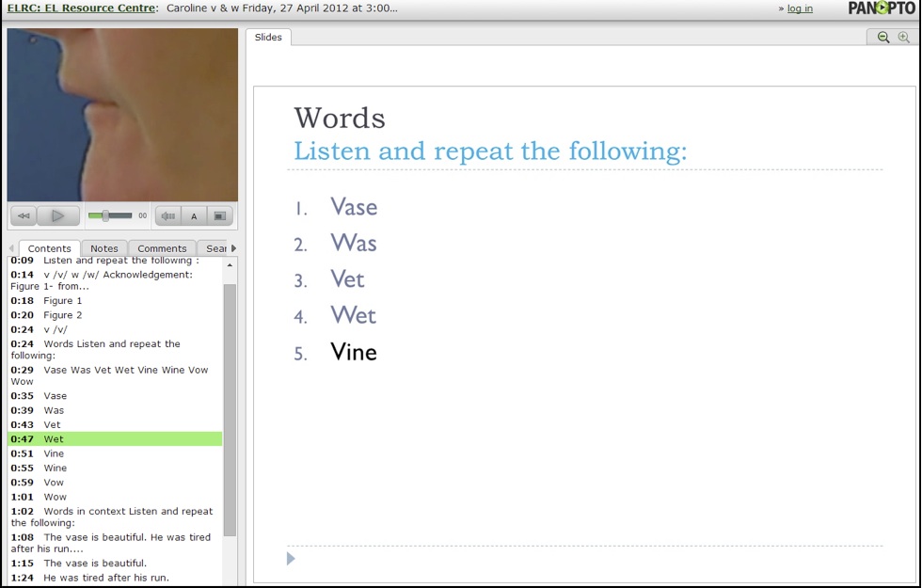Open the Search tab
The width and height of the screenshot is (922, 588).
tap(217, 247)
